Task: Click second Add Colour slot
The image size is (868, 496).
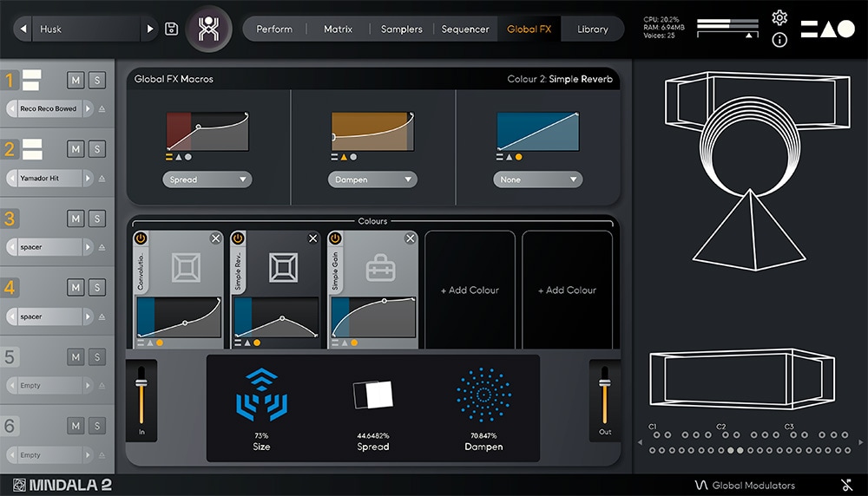Action: pyautogui.click(x=567, y=290)
